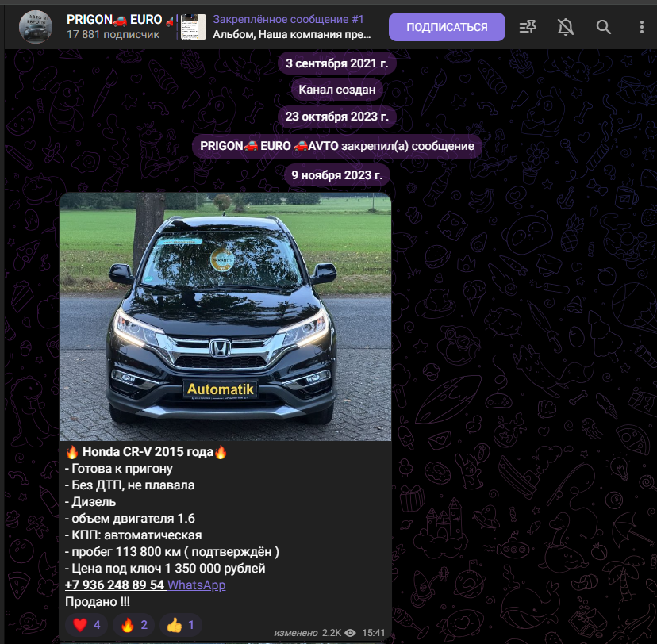Open channel info via PRIGON EURO title
The width and height of the screenshot is (657, 644).
[113, 19]
